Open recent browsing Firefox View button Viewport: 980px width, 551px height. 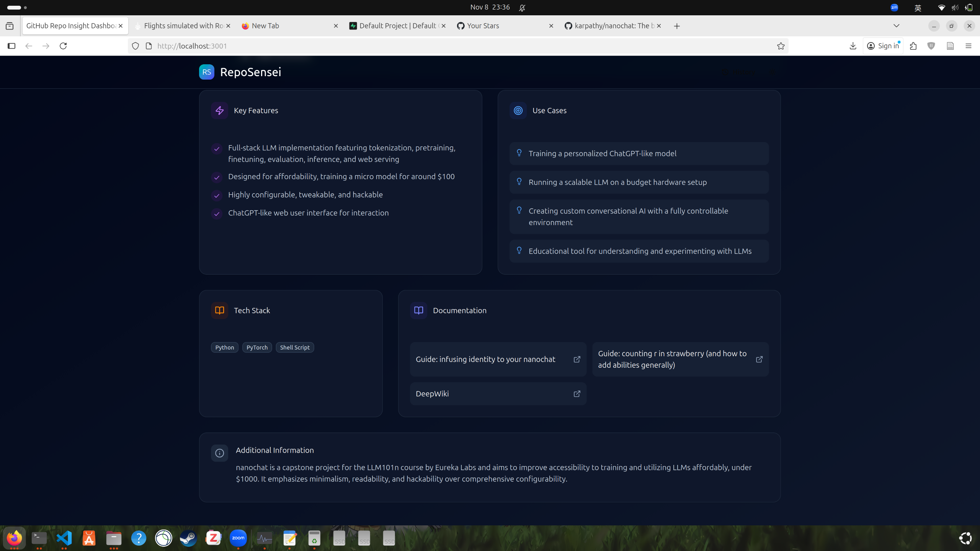click(10, 26)
